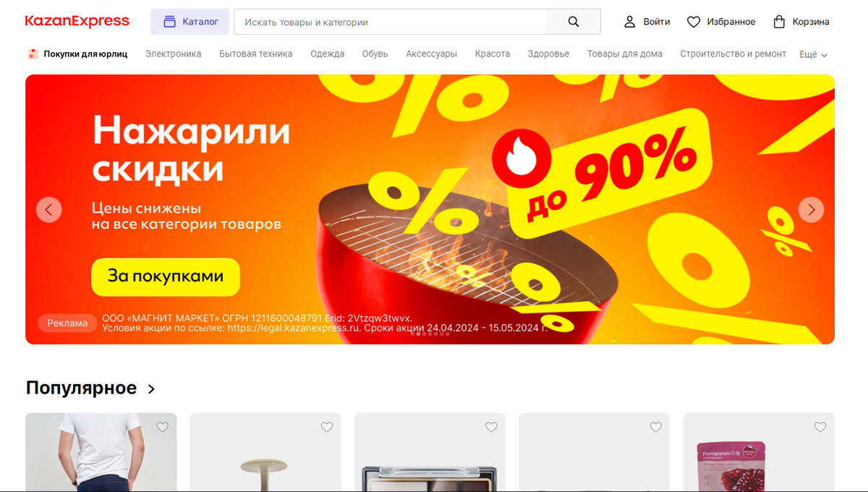Click the За покупками button
Screen dimensions: 868x492
(x=166, y=276)
